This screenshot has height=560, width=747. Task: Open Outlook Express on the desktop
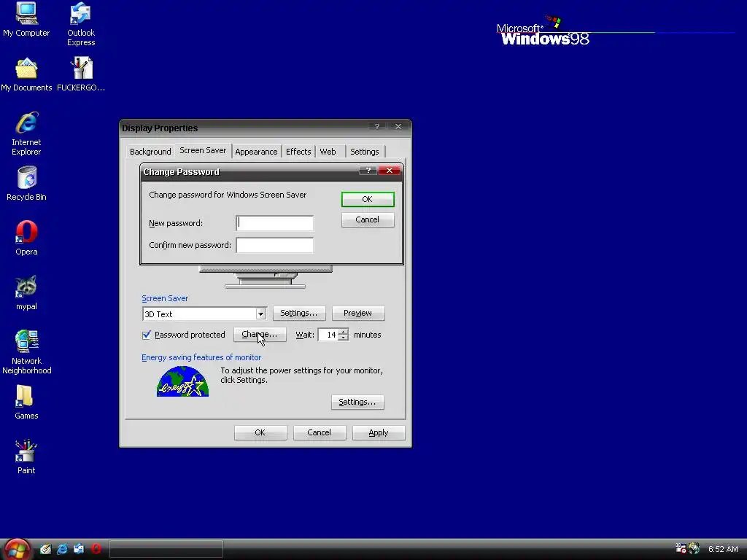click(x=80, y=25)
